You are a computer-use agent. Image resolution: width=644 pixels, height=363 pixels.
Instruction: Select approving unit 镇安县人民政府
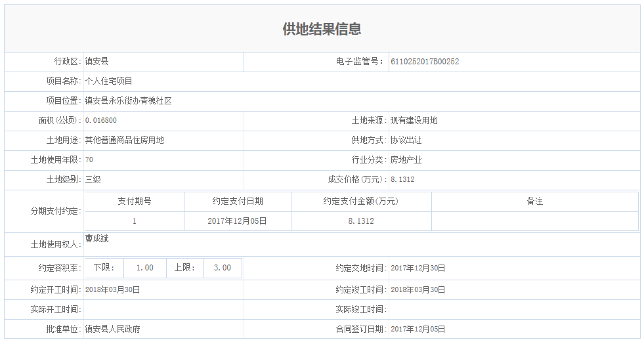[112, 330]
